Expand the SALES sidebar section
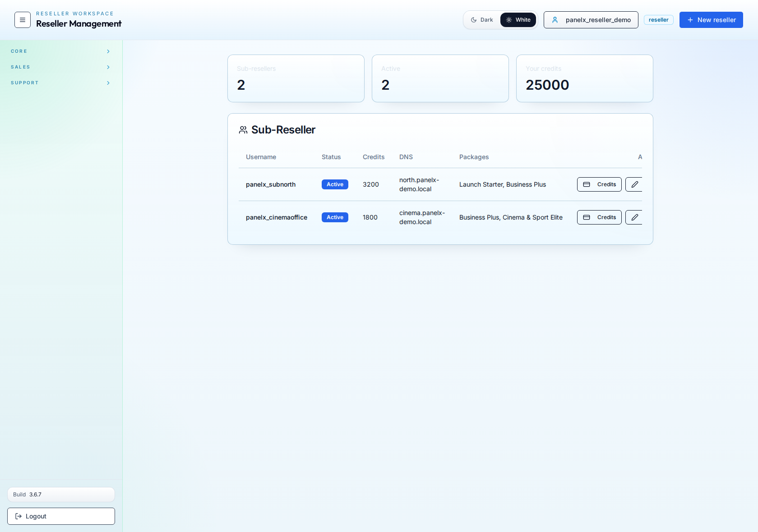The width and height of the screenshot is (758, 532). [x=61, y=67]
